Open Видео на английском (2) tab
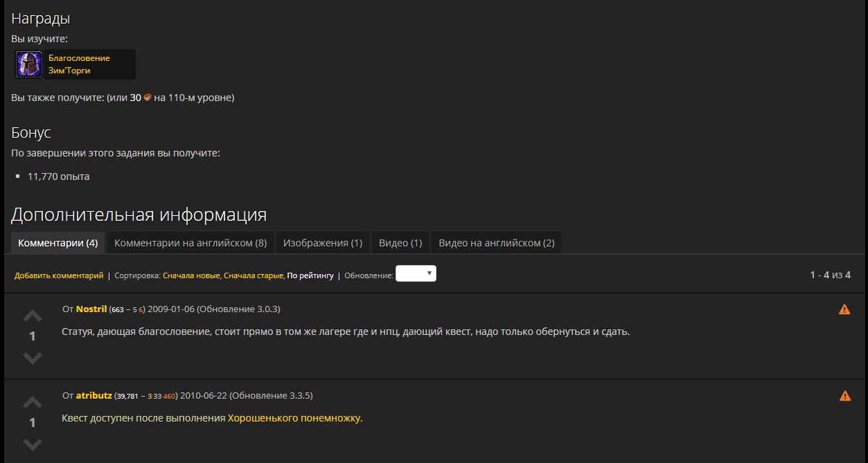Screen dimensions: 868x463 point(496,243)
